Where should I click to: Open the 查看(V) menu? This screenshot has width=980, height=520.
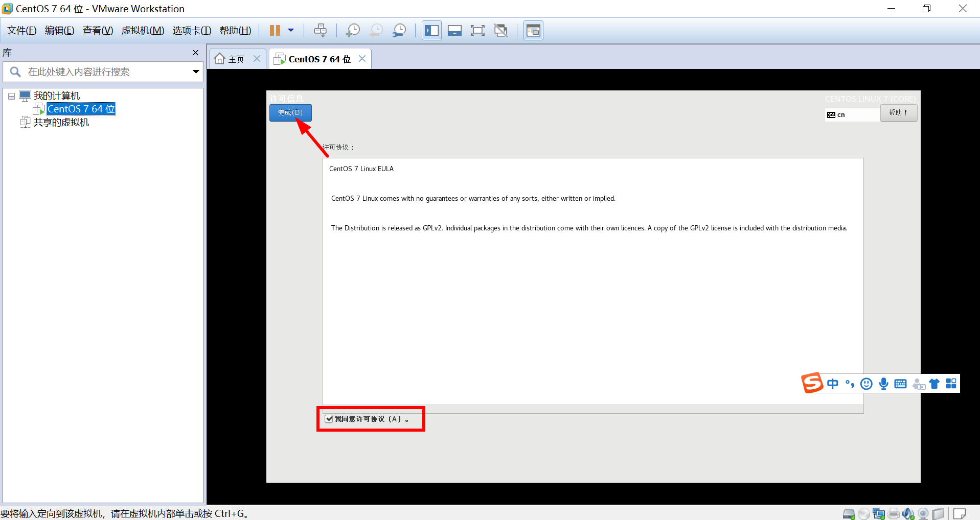pyautogui.click(x=98, y=31)
